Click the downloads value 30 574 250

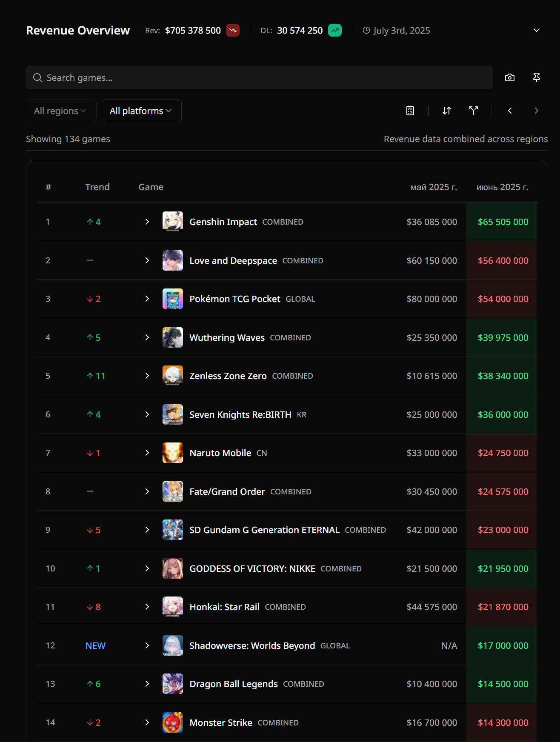point(300,31)
